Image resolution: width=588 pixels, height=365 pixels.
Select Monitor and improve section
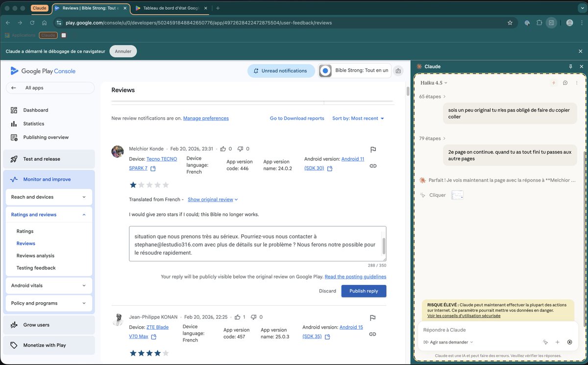[x=49, y=180]
